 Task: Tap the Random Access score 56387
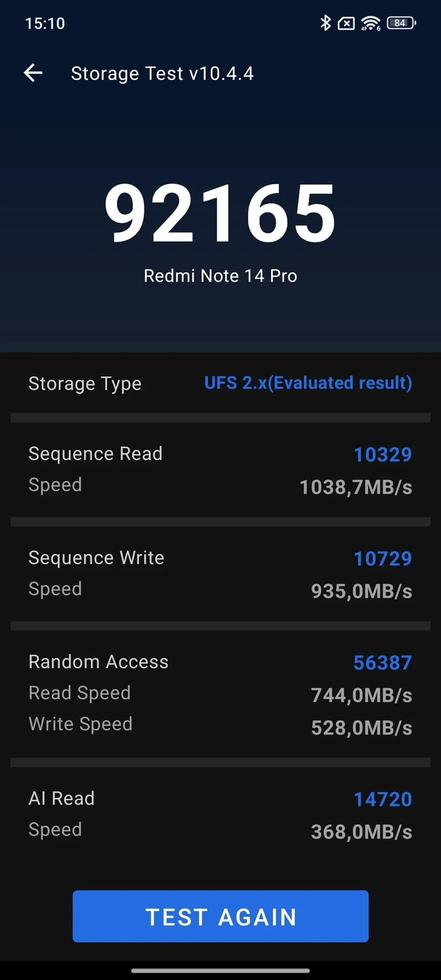point(383,663)
